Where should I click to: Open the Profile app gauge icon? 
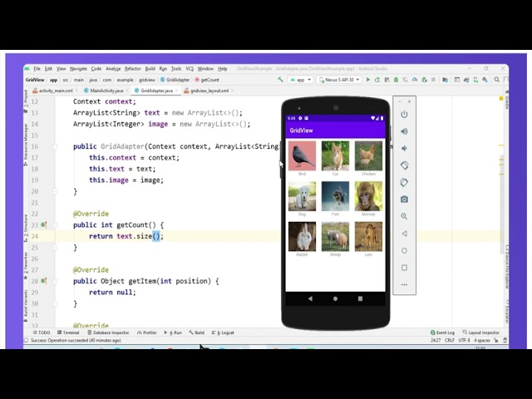[x=415, y=80]
